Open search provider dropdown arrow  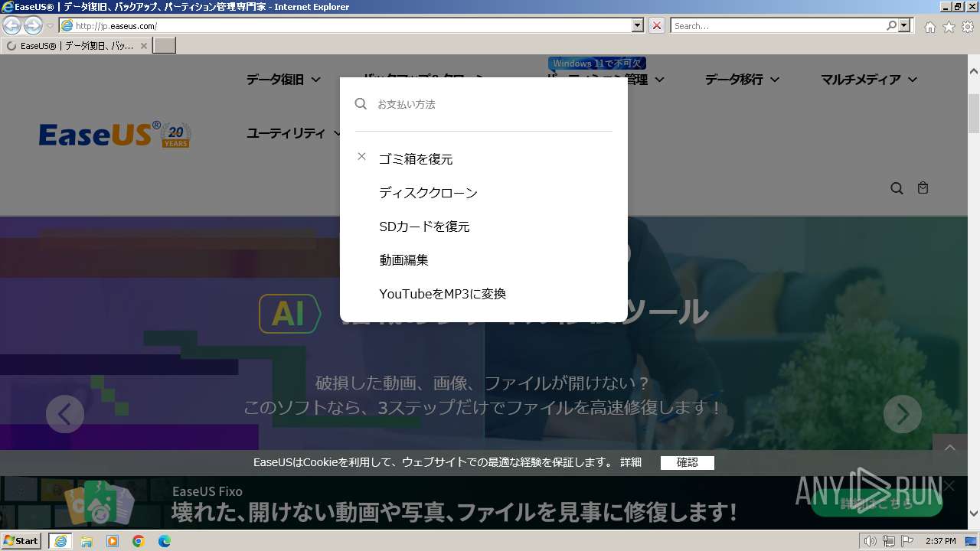pyautogui.click(x=906, y=26)
